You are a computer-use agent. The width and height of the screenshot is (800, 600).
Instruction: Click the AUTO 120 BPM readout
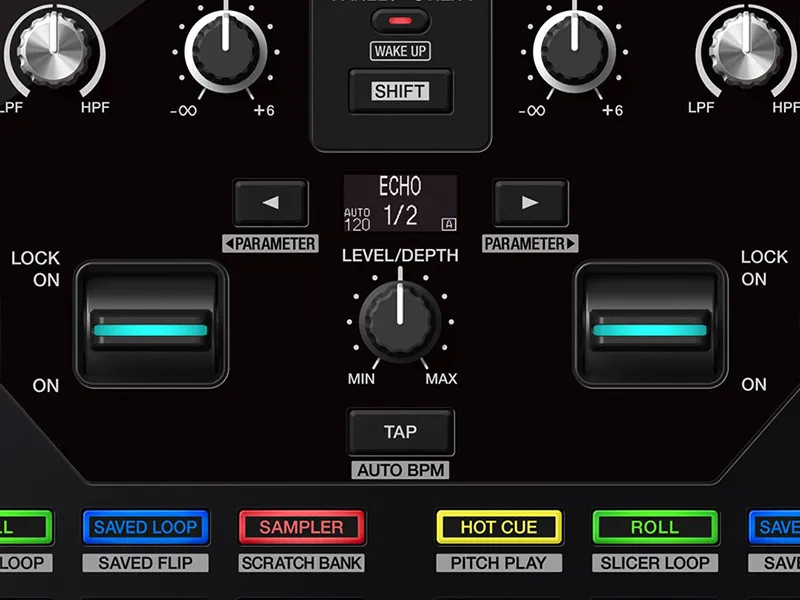pos(357,220)
